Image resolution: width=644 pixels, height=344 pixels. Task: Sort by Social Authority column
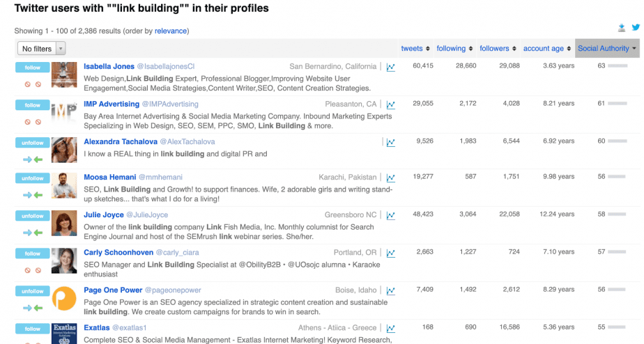[x=607, y=49]
